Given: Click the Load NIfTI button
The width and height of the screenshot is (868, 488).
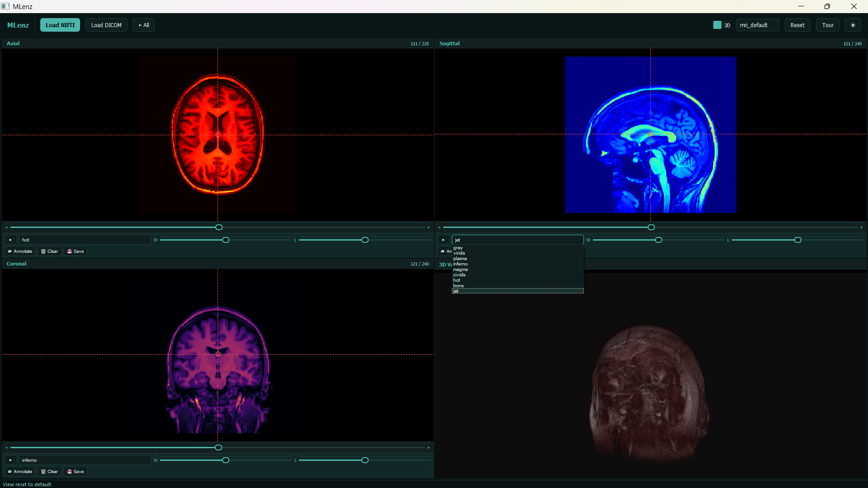Looking at the screenshot, I should 60,25.
